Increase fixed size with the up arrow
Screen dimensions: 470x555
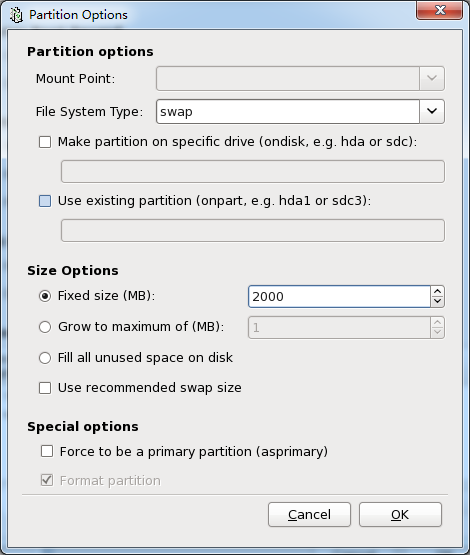coord(437,291)
